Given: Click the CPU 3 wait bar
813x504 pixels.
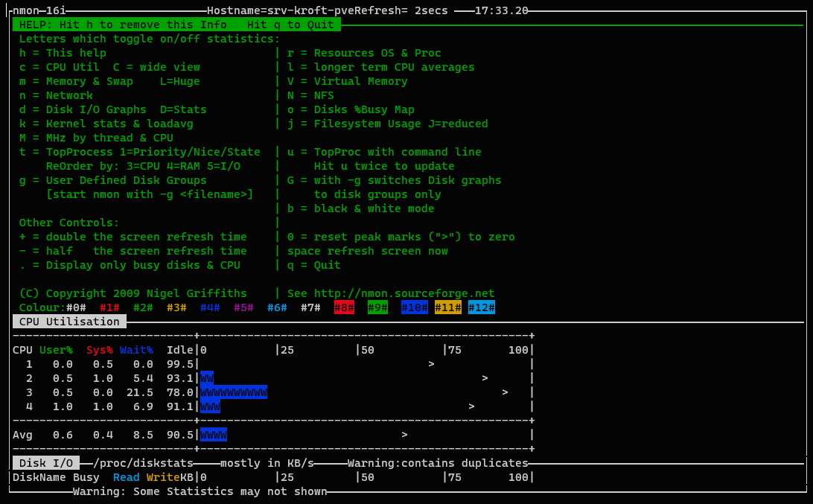Looking at the screenshot, I should click(234, 392).
